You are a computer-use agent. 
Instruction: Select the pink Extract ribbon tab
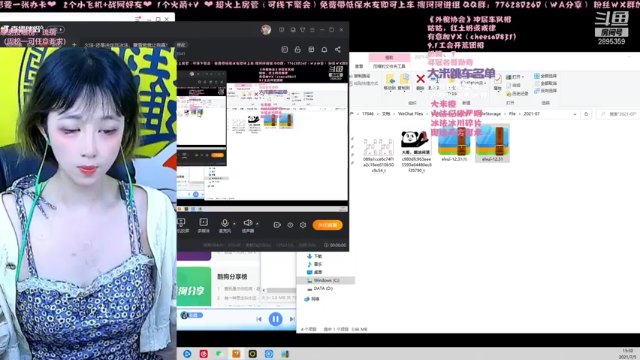(389, 58)
